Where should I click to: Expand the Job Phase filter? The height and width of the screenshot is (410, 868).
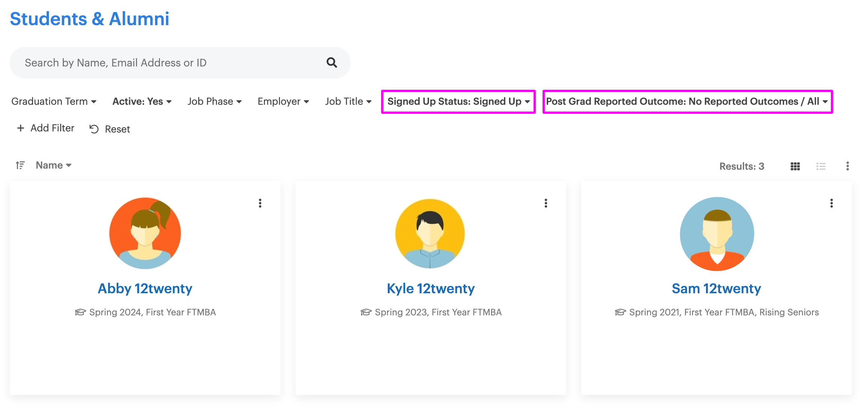[214, 101]
